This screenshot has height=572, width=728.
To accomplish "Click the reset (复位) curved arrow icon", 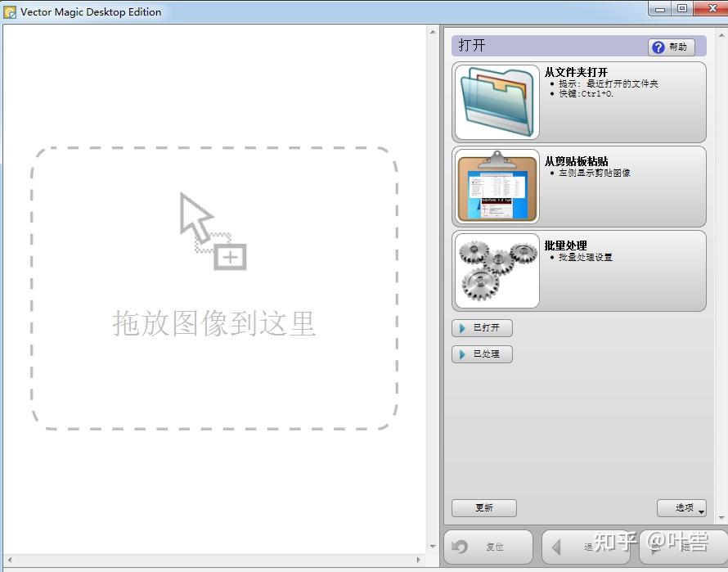I will (461, 547).
